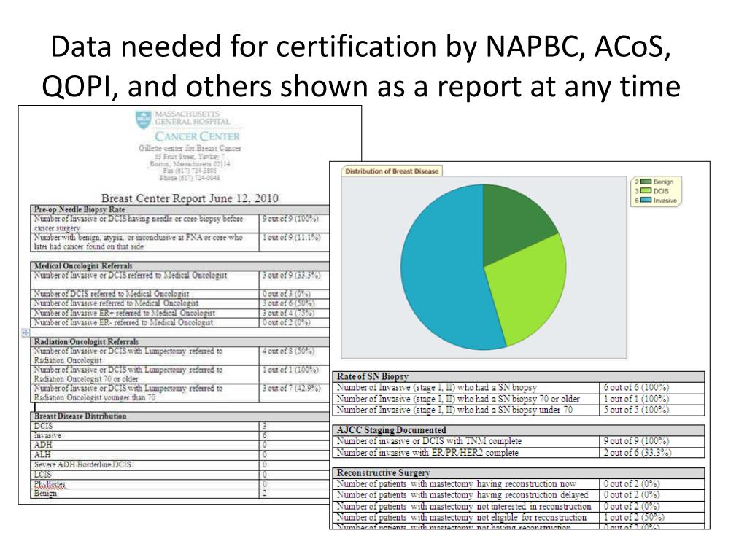Click the Cancer Center heading text
Viewport: 747px width, 560px height.
pyautogui.click(x=197, y=136)
